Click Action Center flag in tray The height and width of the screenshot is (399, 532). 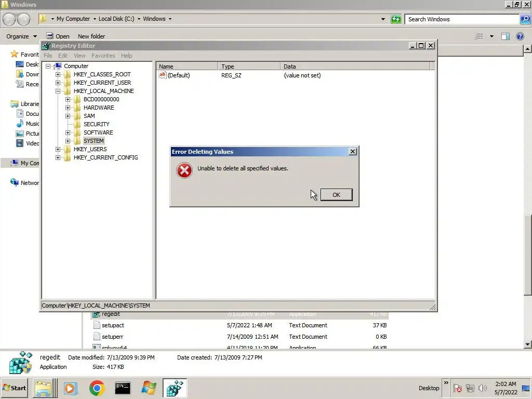point(457,388)
